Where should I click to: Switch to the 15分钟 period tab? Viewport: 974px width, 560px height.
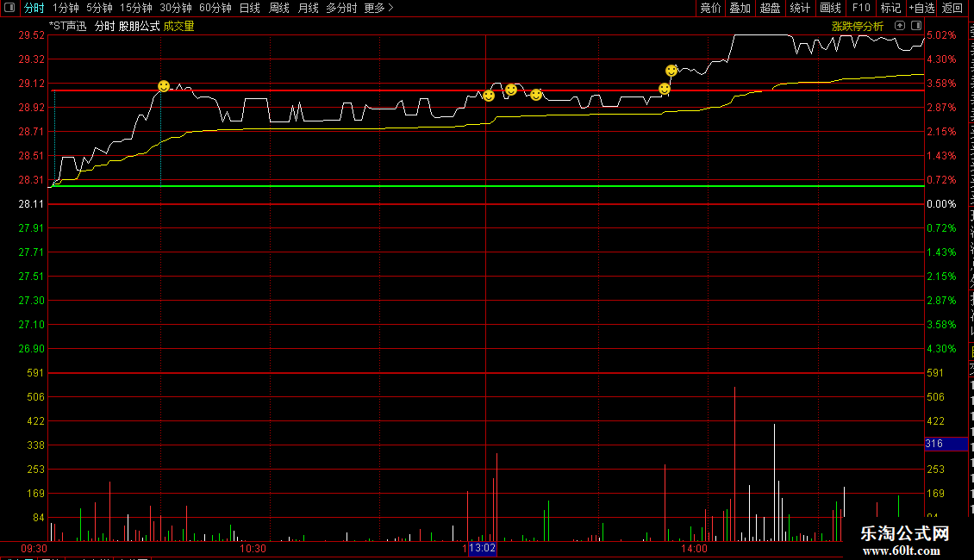tap(136, 8)
